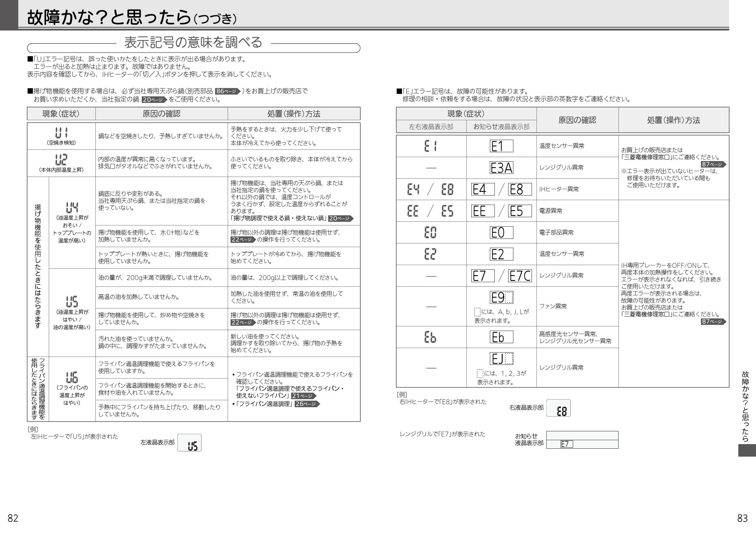Image resolution: width=756 pixels, height=535 pixels.
Task: Click the boxed E7 code in the table
Action: 483,276
